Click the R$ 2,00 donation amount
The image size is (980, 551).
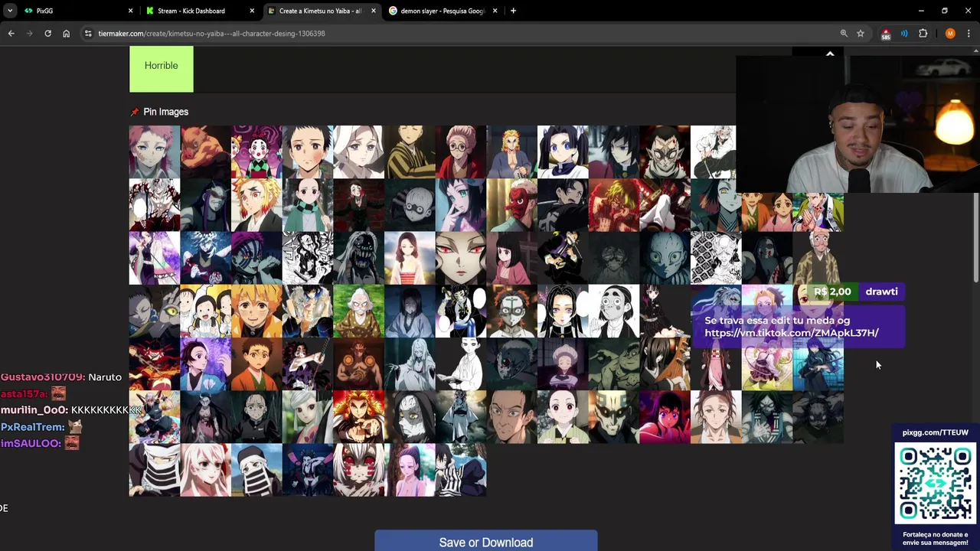point(832,292)
